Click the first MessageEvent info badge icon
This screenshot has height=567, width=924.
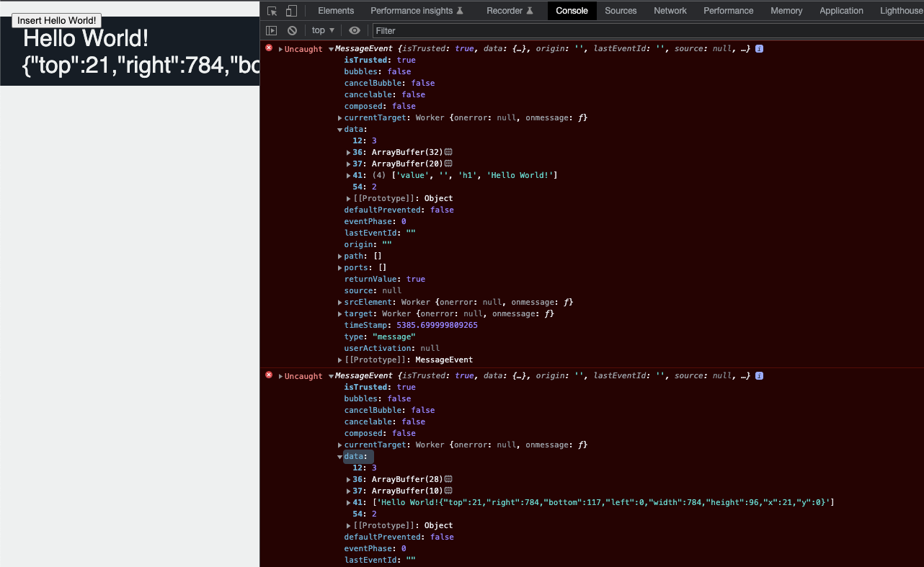pos(760,49)
